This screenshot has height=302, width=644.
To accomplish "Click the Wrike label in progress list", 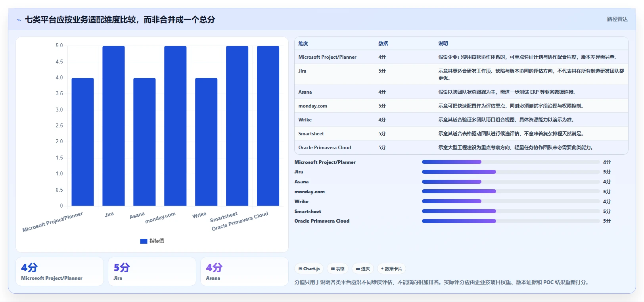I will click(301, 202).
